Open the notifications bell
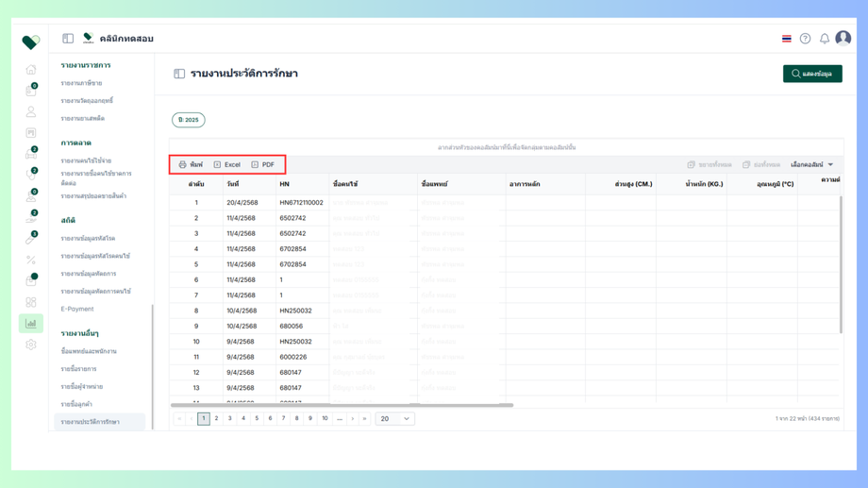This screenshot has height=488, width=868. pos(825,39)
